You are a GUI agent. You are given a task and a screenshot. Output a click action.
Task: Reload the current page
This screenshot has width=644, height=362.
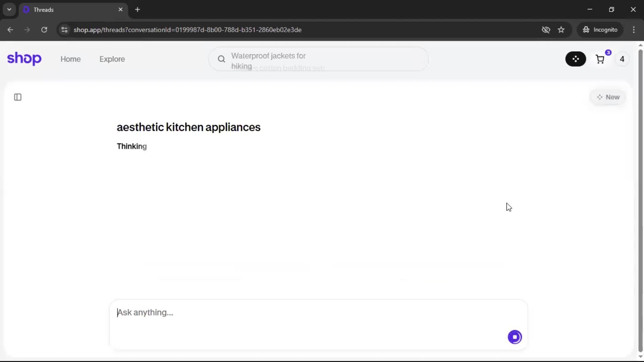click(x=44, y=30)
